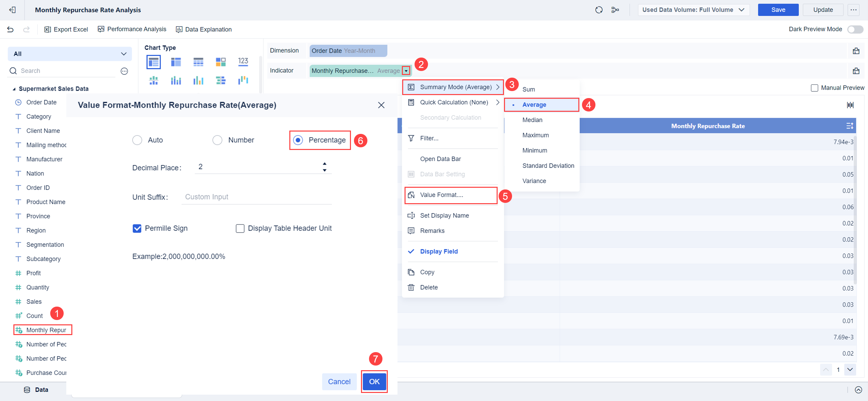Select the KPI card 123 chart type

pyautogui.click(x=242, y=62)
